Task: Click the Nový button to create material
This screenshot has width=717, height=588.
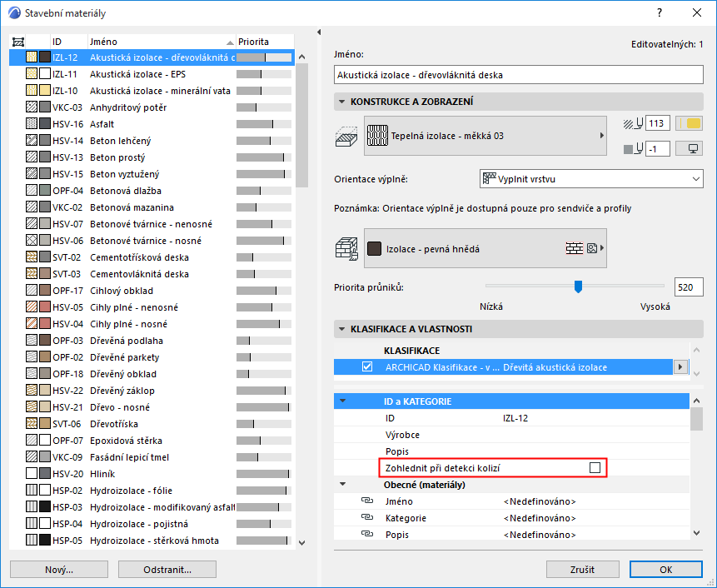Action: click(58, 569)
